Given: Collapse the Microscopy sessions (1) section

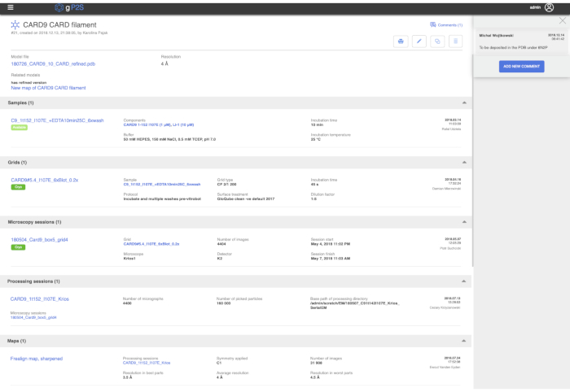Looking at the screenshot, I should [464, 221].
